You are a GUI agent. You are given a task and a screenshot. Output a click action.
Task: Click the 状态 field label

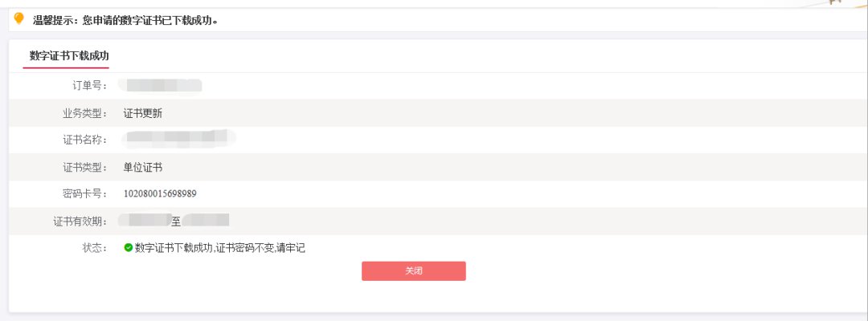pyautogui.click(x=95, y=248)
